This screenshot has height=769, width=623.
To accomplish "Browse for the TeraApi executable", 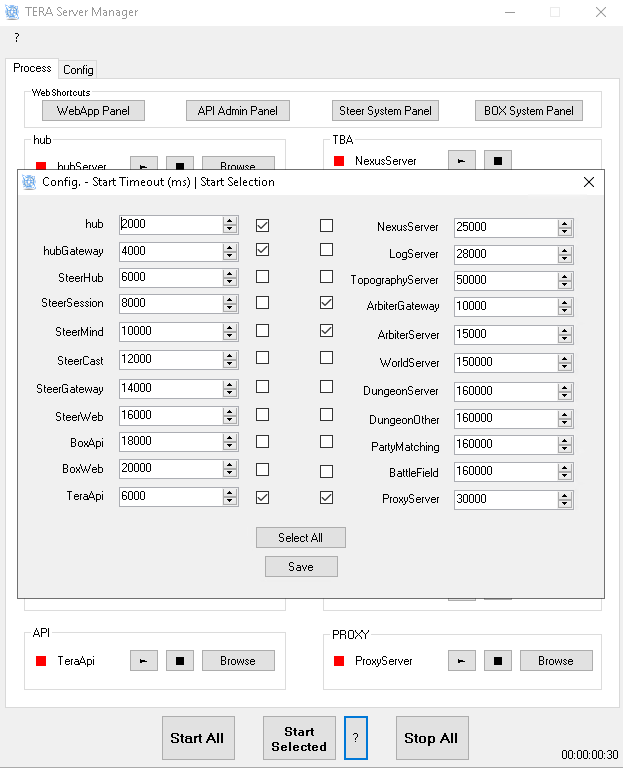I will pos(238,661).
